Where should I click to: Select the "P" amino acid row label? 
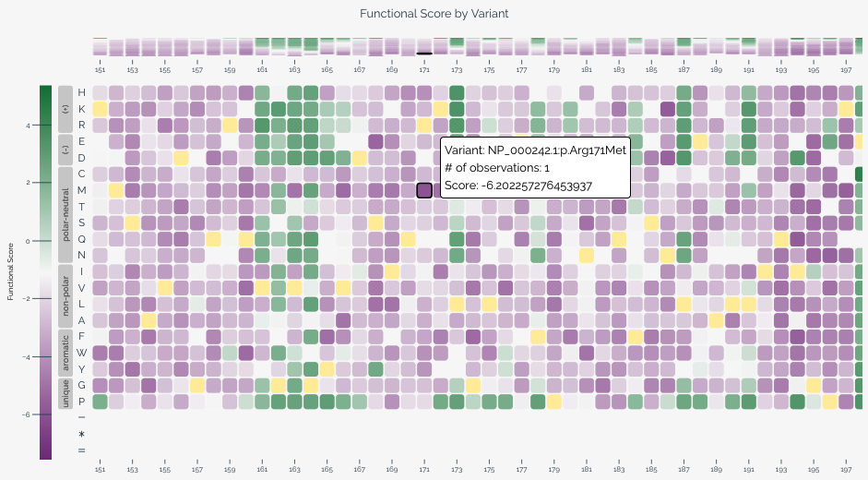[81, 402]
